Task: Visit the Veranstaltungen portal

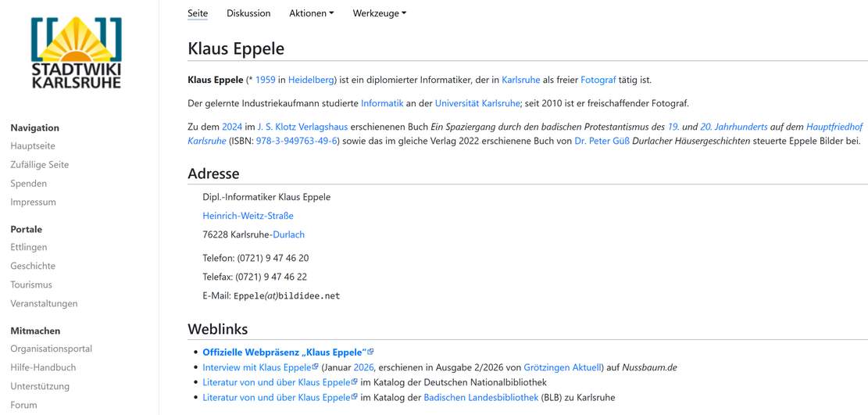Action: tap(45, 304)
